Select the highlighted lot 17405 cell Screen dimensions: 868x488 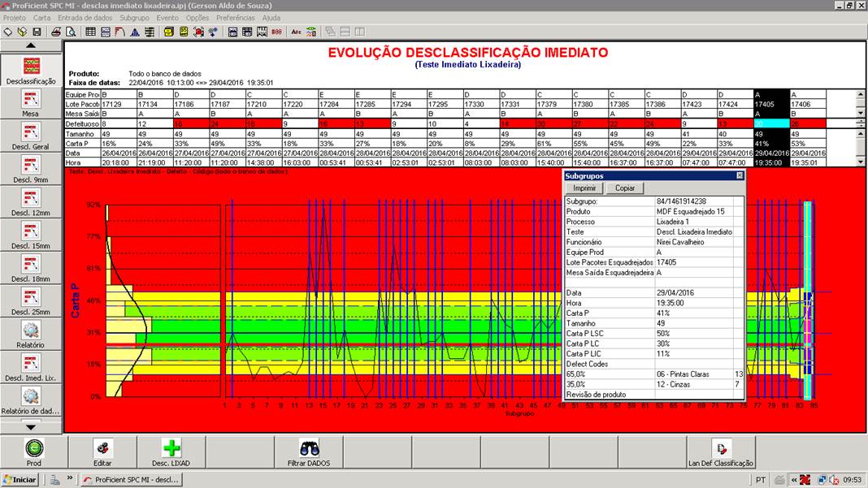click(x=771, y=104)
